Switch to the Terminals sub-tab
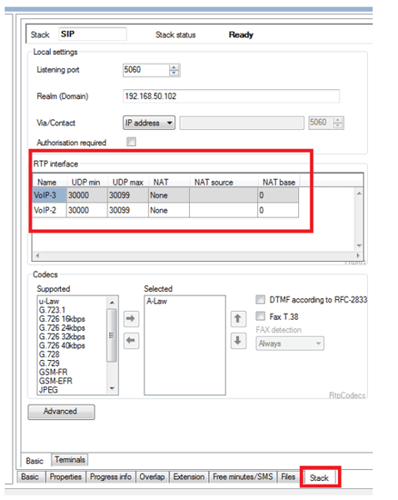 pyautogui.click(x=70, y=460)
